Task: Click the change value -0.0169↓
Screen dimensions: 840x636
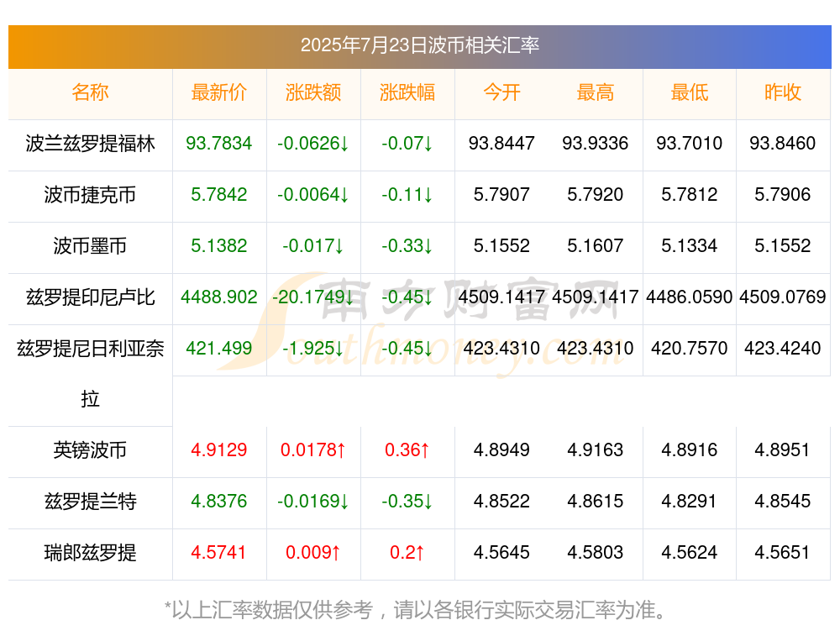Action: pyautogui.click(x=312, y=502)
